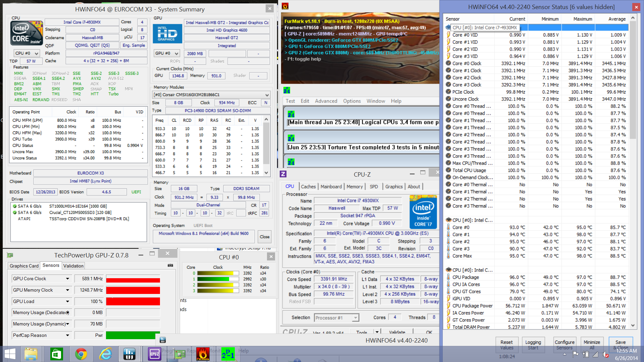Viewport: 644px width, 362px height.
Task: Click GPU Core Clock red graph bar
Action: pyautogui.click(x=133, y=279)
